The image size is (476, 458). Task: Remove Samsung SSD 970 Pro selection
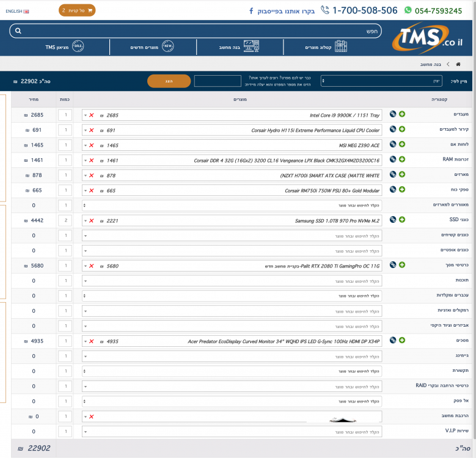(92, 221)
